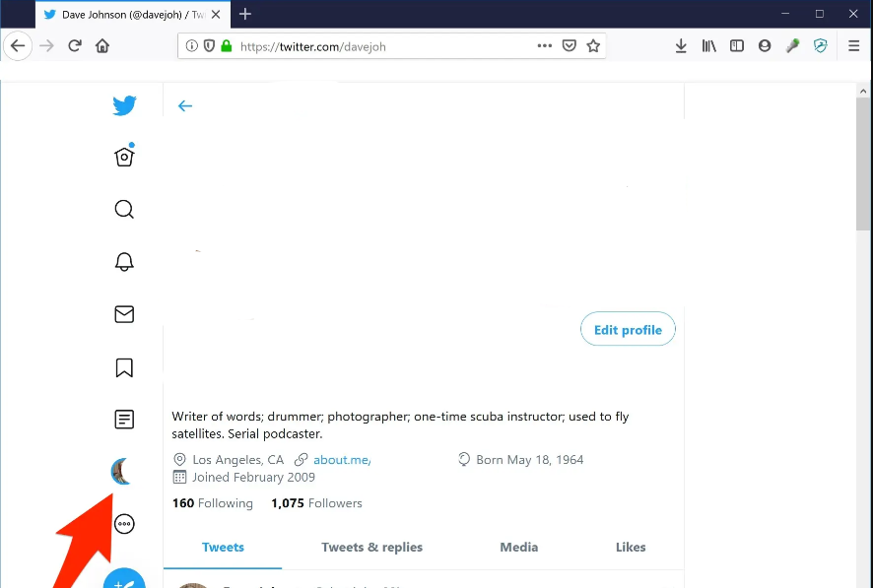Go to the browser Home page icon
Viewport: 873px width, 588px height.
(102, 45)
